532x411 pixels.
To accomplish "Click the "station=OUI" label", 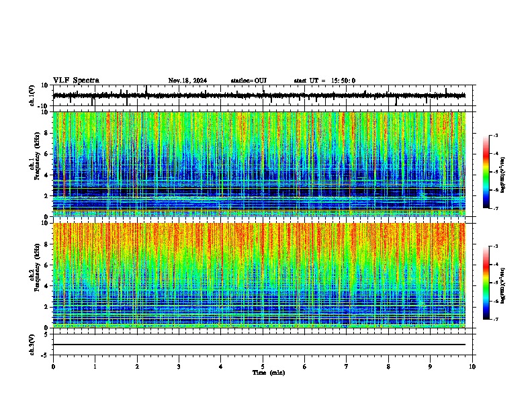I will point(249,81).
